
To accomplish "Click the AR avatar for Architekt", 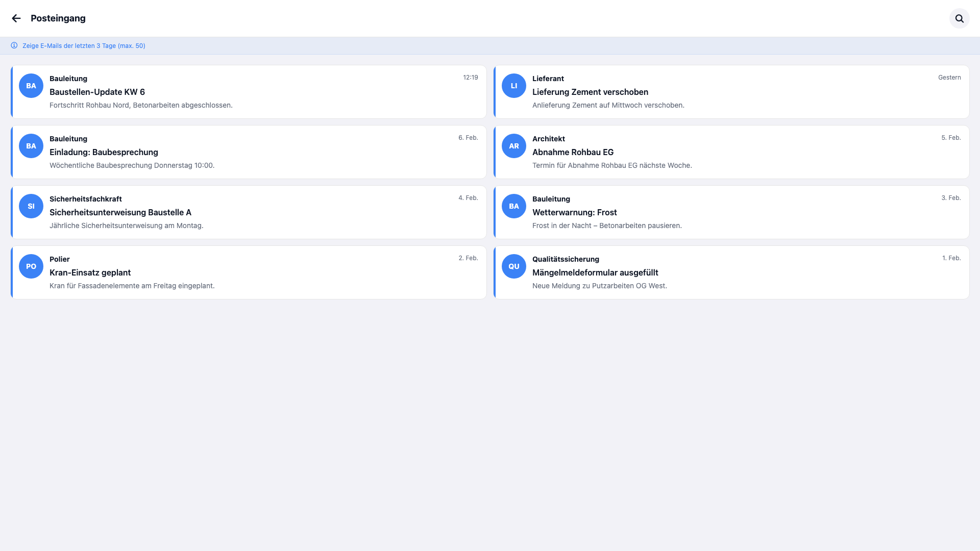I will (x=513, y=146).
